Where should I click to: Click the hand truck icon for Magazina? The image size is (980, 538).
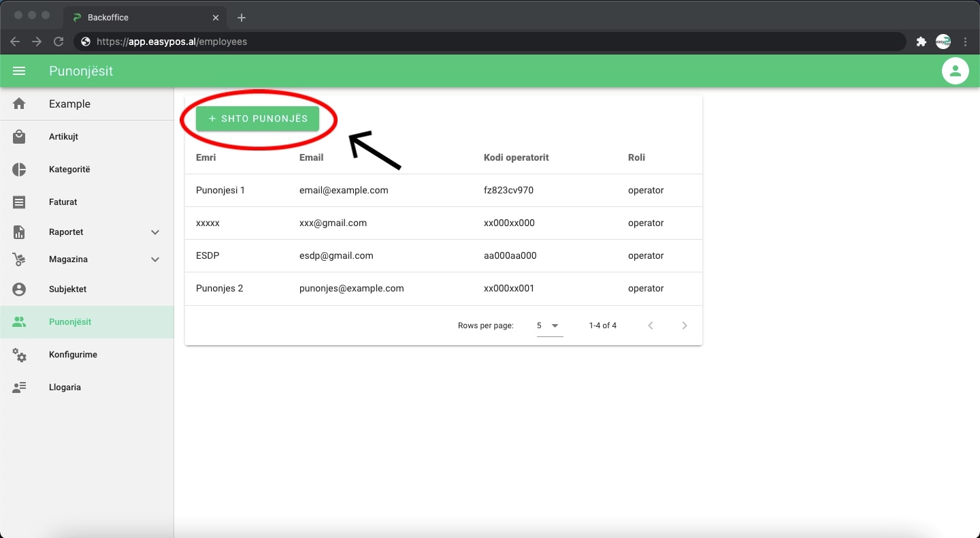point(19,259)
